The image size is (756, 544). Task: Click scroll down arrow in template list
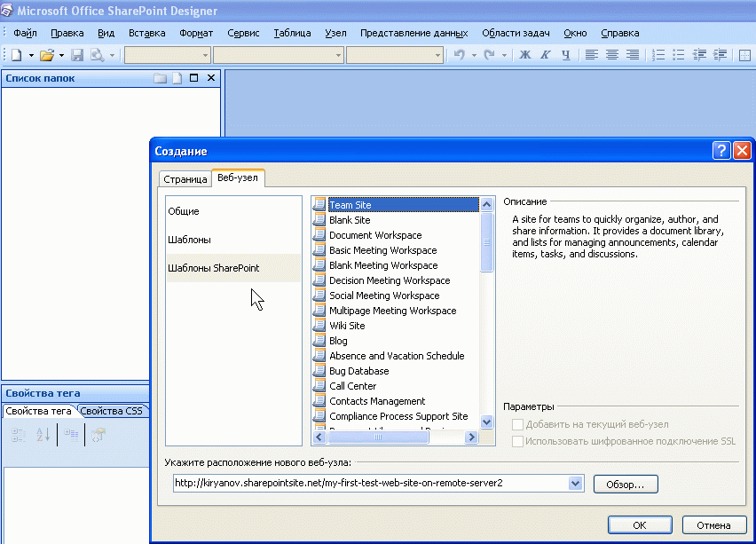(486, 422)
